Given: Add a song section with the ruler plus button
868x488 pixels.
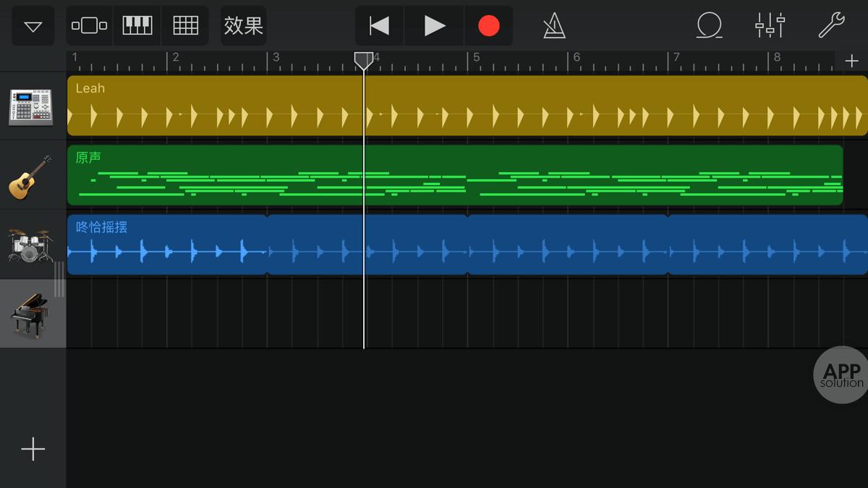Looking at the screenshot, I should click(x=852, y=61).
